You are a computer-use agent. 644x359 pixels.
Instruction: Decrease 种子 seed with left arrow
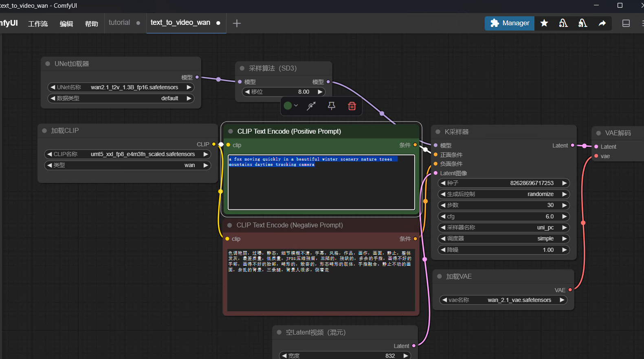[x=443, y=183]
